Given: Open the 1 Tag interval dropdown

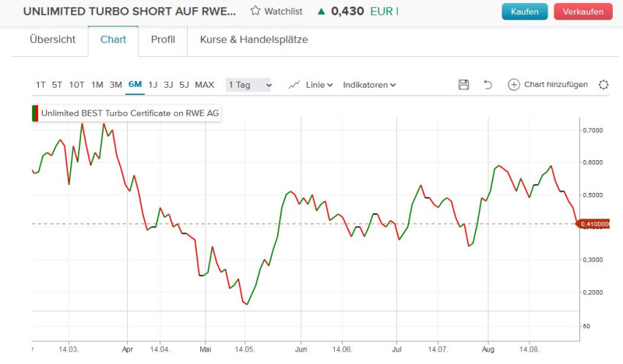Looking at the screenshot, I should coord(248,85).
